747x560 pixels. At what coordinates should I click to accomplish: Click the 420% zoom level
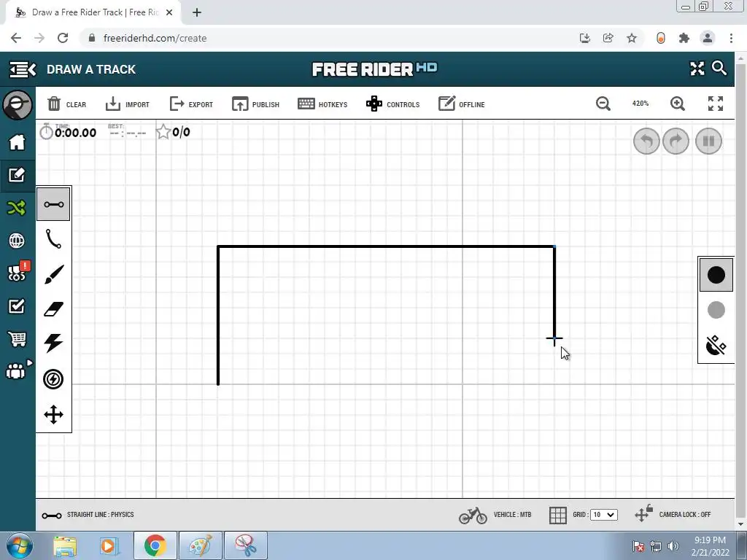coord(640,104)
